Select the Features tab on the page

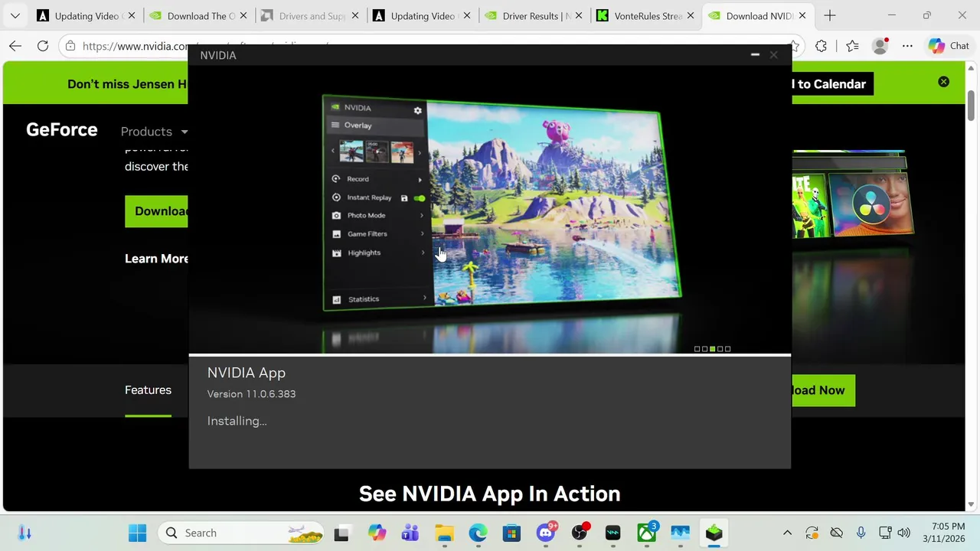click(148, 390)
